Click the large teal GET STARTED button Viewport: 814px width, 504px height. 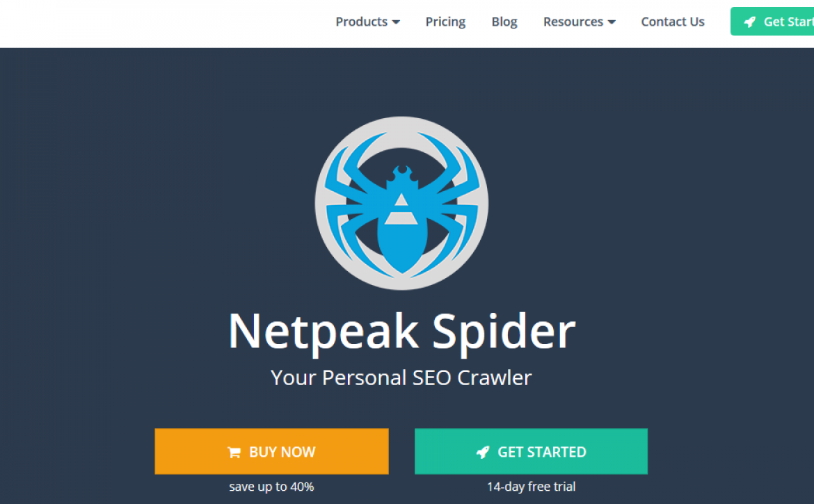[531, 451]
